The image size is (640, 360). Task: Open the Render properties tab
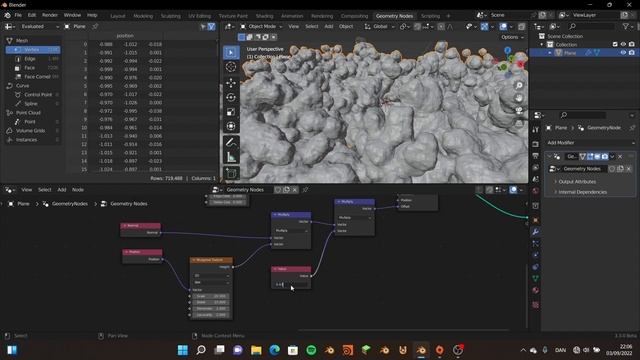coord(536,144)
